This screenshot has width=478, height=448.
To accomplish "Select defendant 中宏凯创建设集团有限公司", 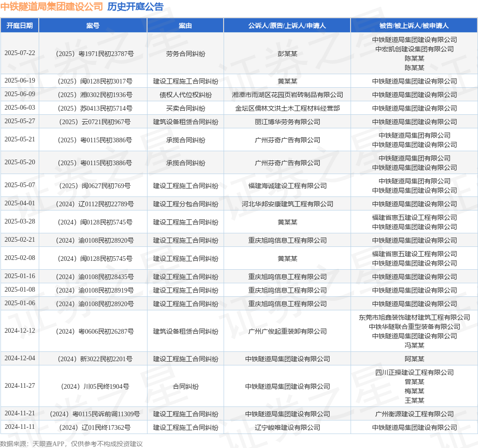I will tap(415, 49).
